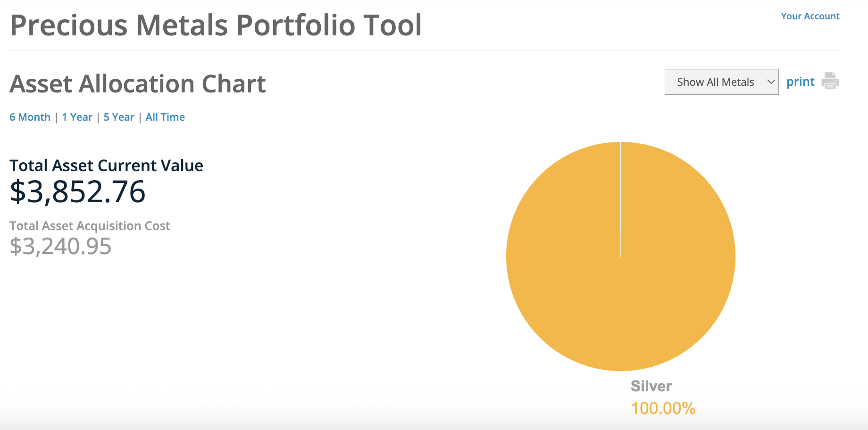Click the print text link

800,82
